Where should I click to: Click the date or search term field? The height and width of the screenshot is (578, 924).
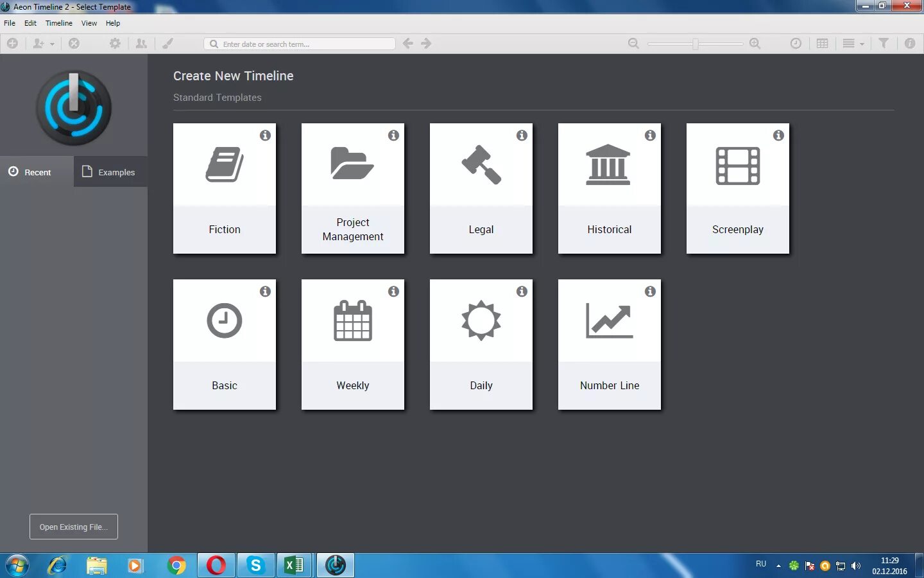pyautogui.click(x=300, y=44)
